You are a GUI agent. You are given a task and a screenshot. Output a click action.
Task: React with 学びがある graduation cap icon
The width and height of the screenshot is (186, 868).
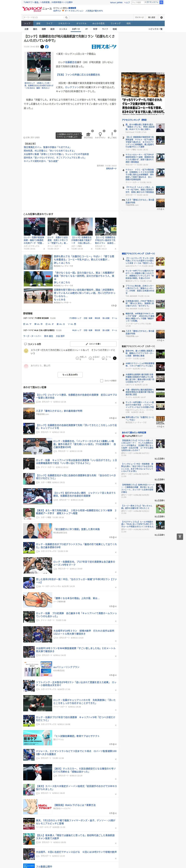click(x=88, y=134)
